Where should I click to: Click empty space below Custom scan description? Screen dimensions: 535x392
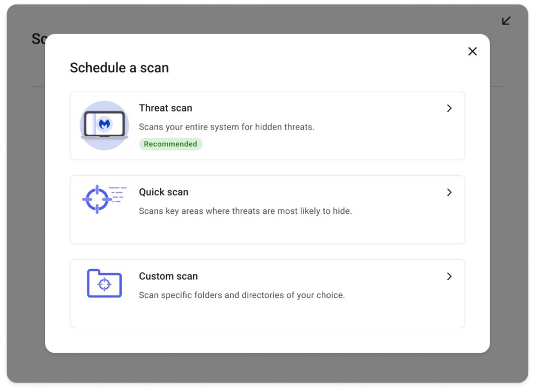pos(261,314)
